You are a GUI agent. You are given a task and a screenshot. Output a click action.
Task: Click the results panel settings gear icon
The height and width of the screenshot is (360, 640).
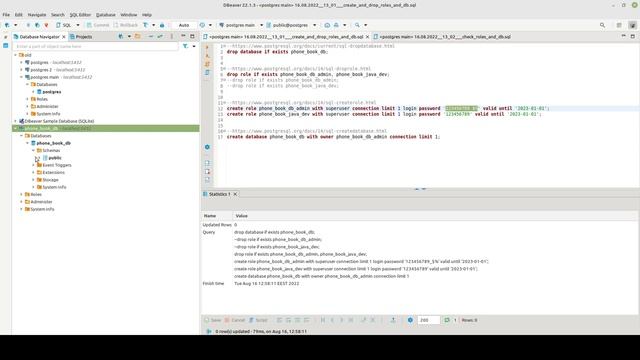tap(411, 320)
